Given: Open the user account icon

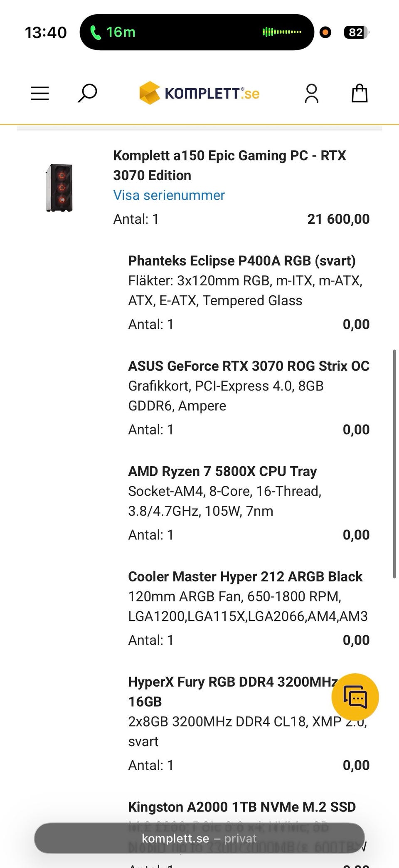Looking at the screenshot, I should [311, 93].
